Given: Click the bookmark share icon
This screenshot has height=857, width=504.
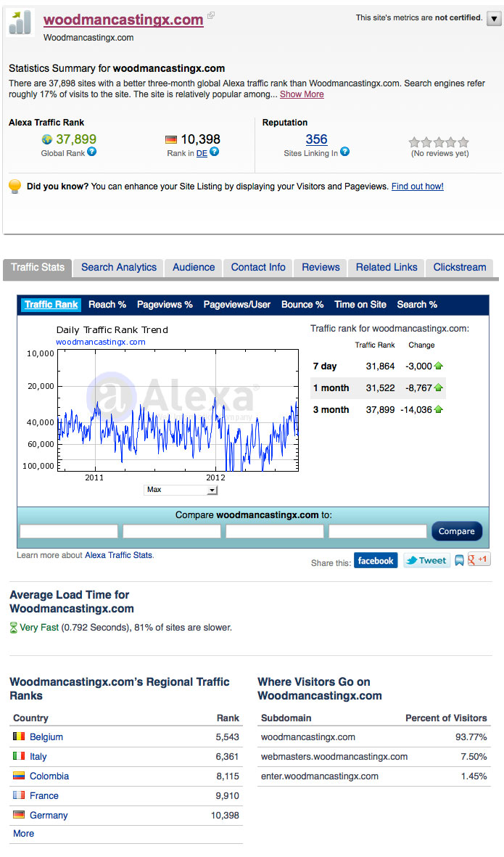Looking at the screenshot, I should click(459, 561).
